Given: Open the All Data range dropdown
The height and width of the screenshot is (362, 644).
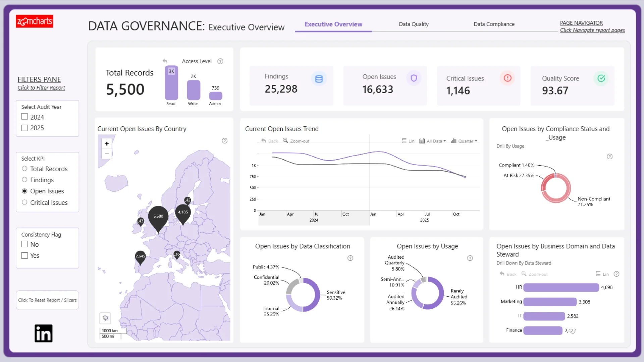Looking at the screenshot, I should pos(433,141).
